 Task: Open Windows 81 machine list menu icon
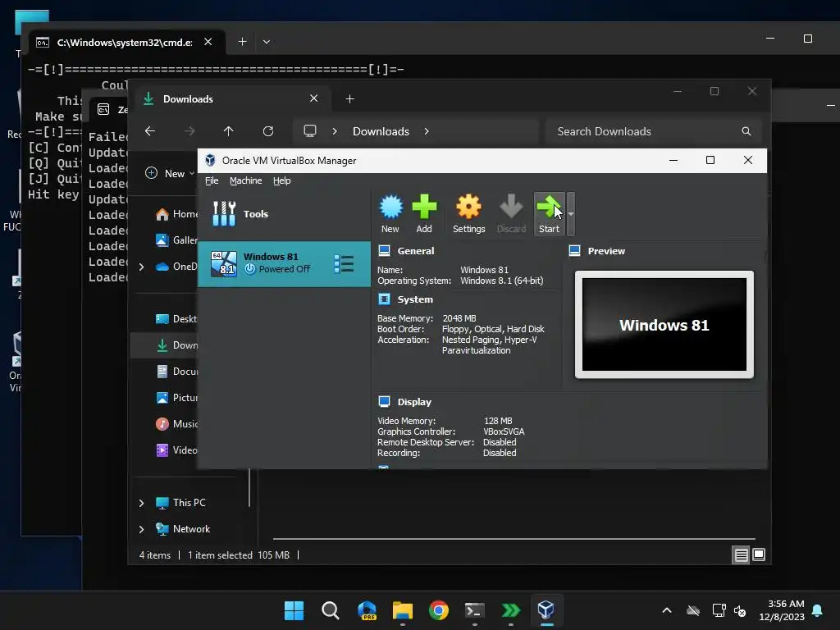[344, 263]
